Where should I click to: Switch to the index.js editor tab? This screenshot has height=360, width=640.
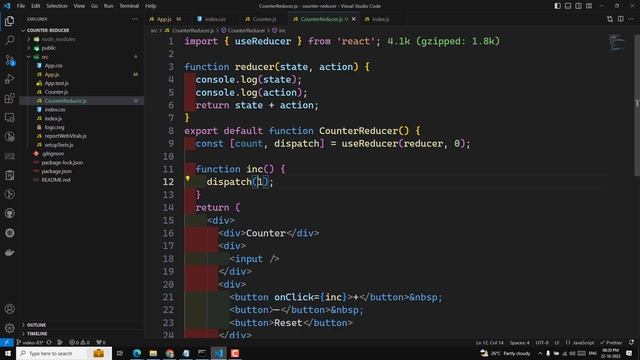click(x=380, y=19)
